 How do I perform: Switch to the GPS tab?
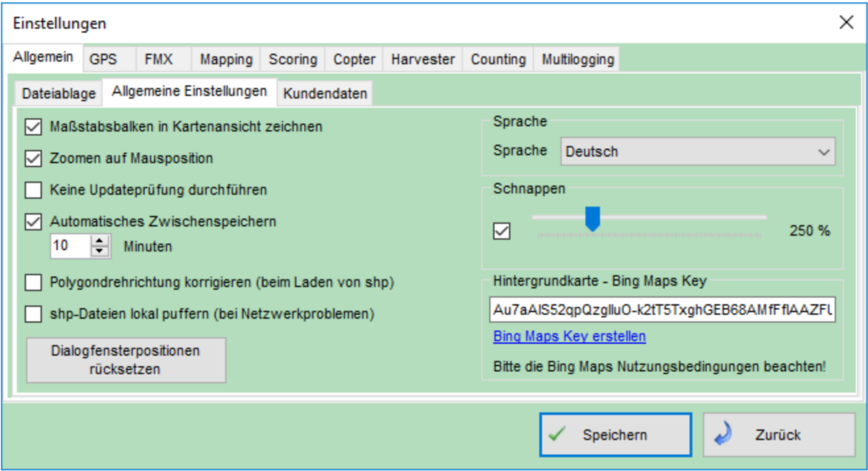coord(103,59)
